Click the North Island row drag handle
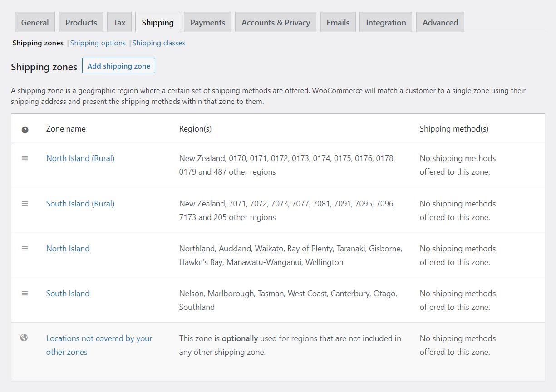The height and width of the screenshot is (392, 556). click(x=25, y=249)
